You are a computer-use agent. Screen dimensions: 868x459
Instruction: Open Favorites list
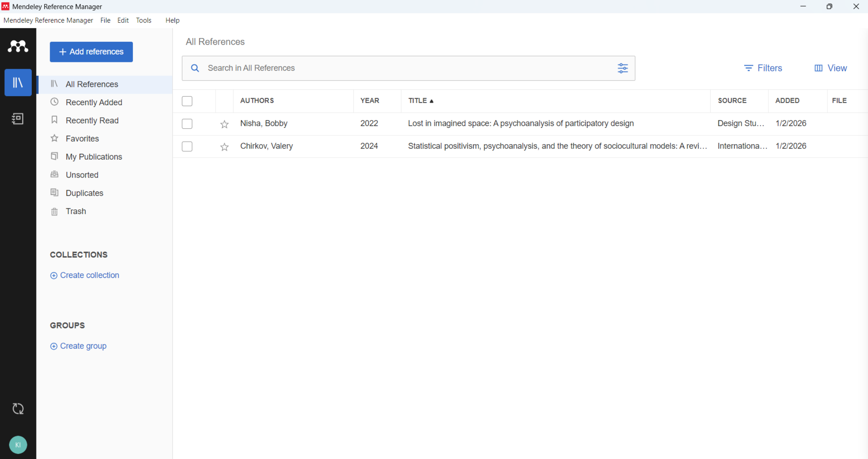pyautogui.click(x=105, y=139)
